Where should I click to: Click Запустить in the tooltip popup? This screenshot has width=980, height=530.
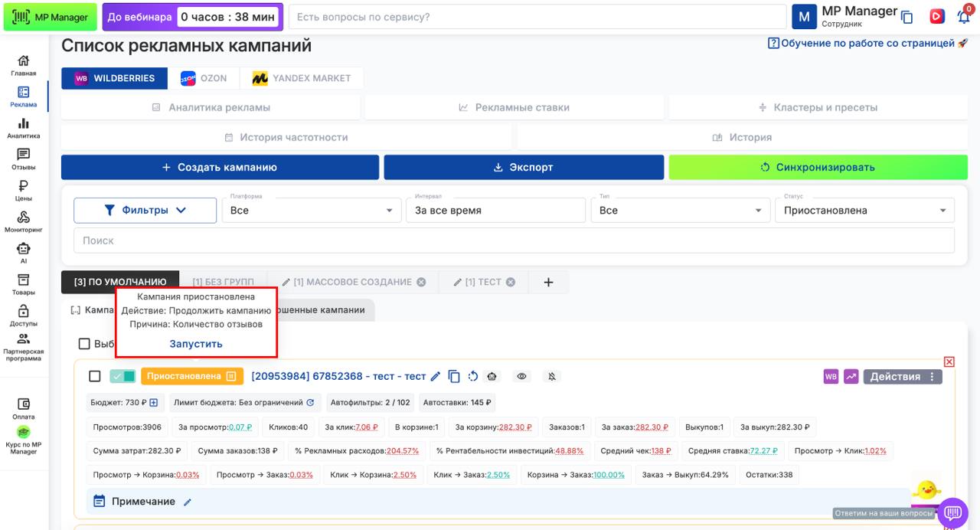click(x=196, y=344)
